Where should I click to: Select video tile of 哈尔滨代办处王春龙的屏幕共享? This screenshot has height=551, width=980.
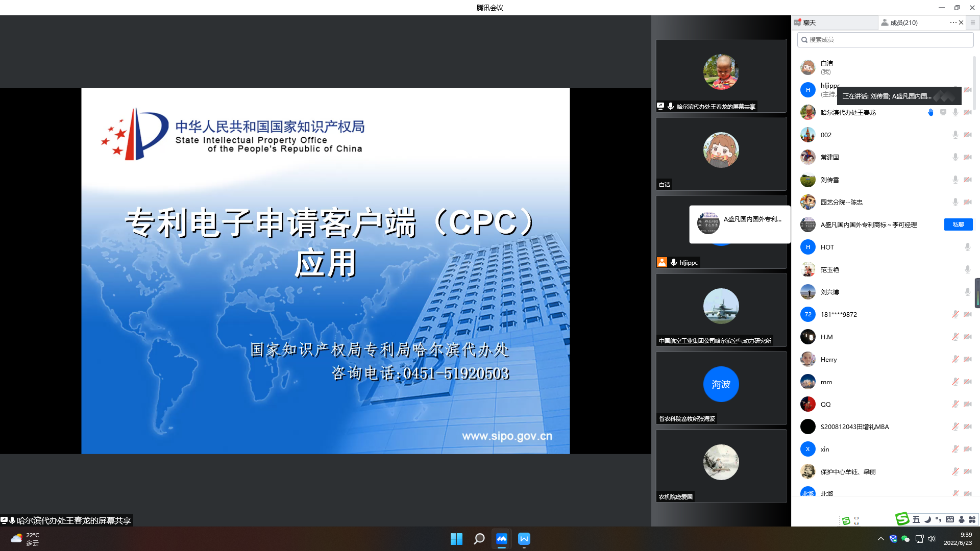click(721, 76)
